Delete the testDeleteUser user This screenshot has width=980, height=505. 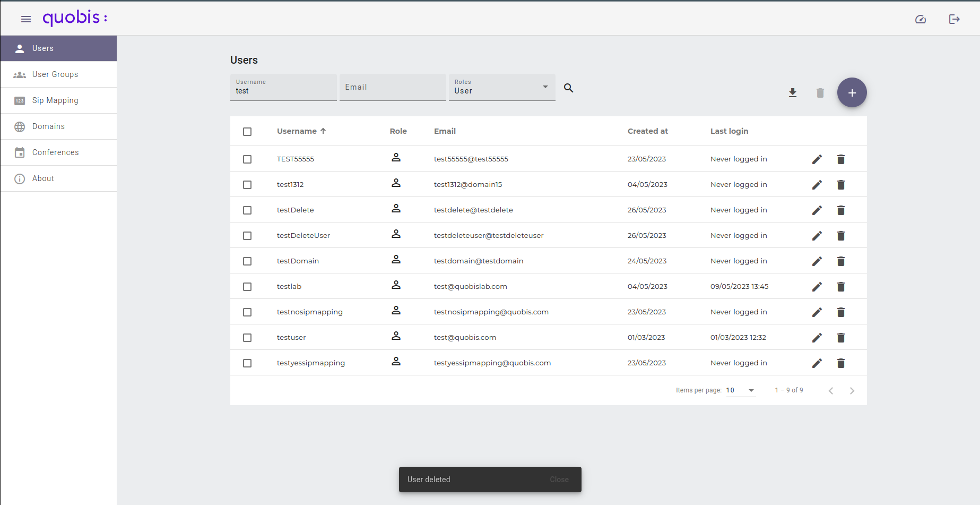[841, 236]
